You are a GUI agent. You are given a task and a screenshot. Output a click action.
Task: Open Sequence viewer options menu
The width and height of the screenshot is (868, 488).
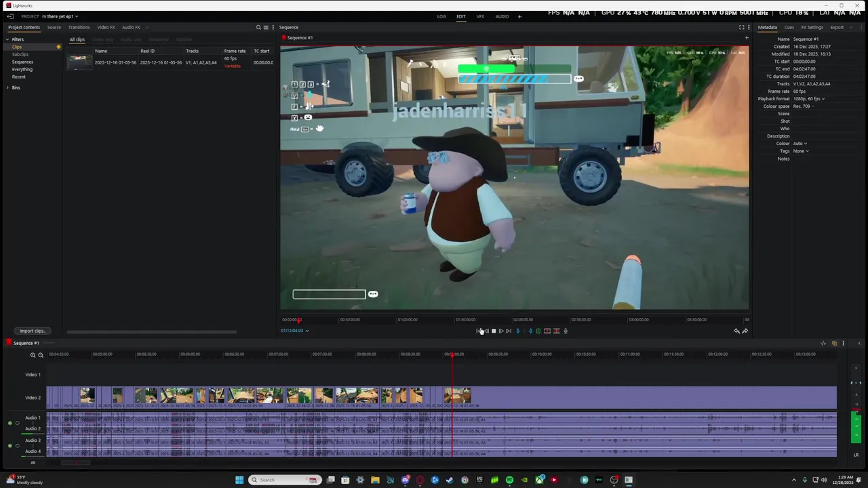749,27
